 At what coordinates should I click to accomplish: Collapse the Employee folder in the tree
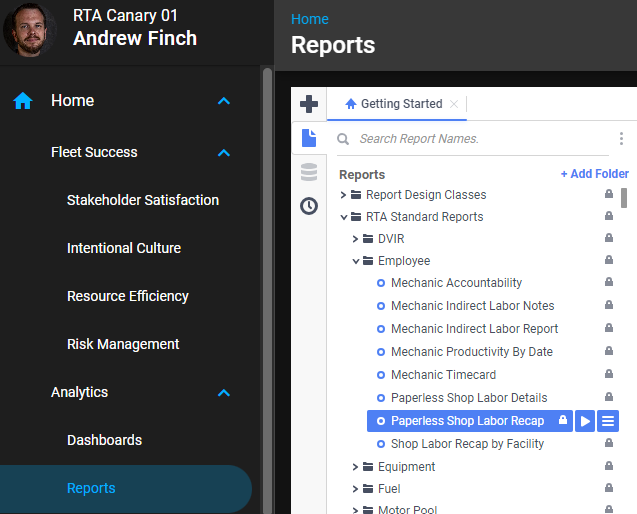coord(355,261)
